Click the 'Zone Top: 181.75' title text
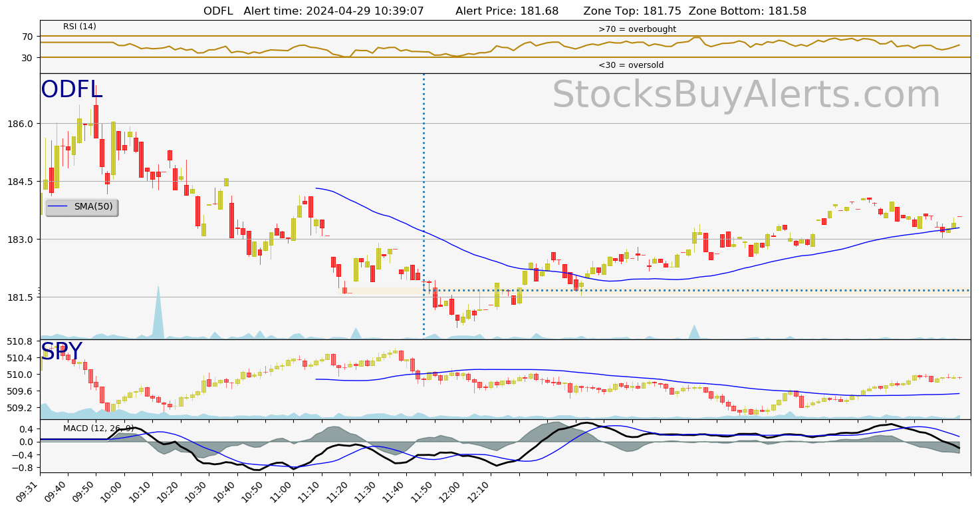Screen dimensions: 980x511 [x=632, y=11]
